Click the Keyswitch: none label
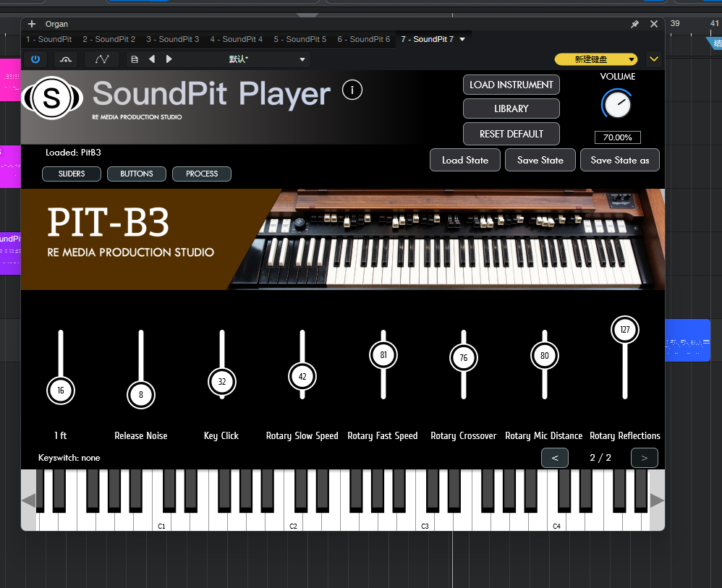 pyautogui.click(x=69, y=458)
